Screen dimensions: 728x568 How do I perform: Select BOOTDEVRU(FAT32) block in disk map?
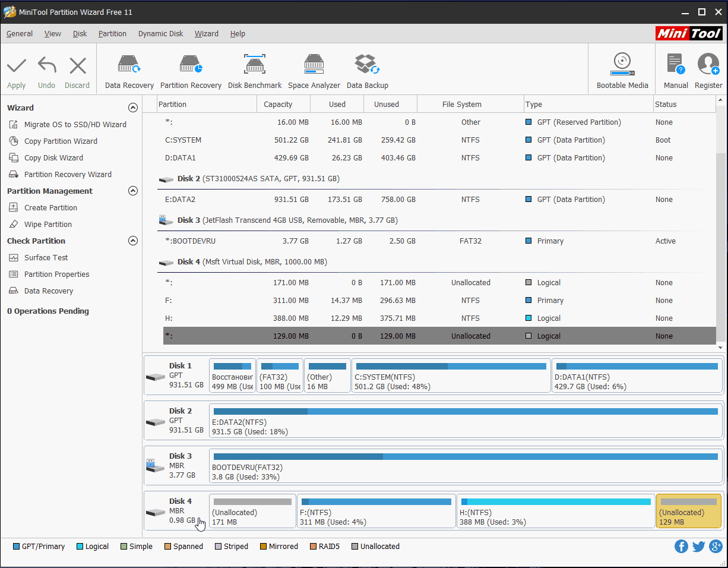point(466,466)
